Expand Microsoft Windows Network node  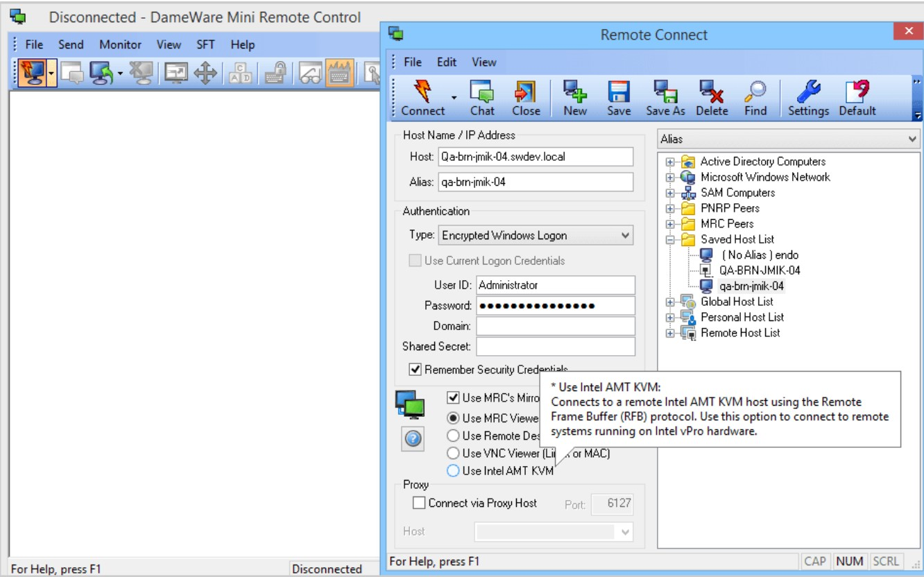pyautogui.click(x=670, y=178)
